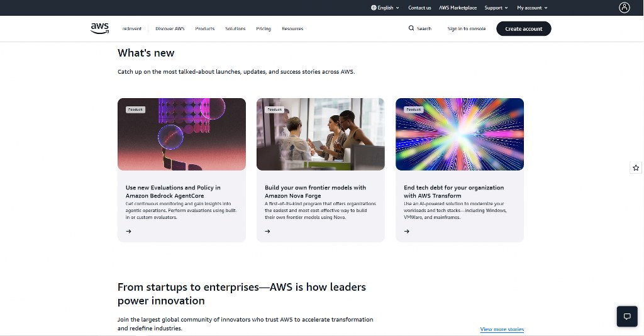Click the globe language icon
This screenshot has width=644, height=336.
pos(374,8)
